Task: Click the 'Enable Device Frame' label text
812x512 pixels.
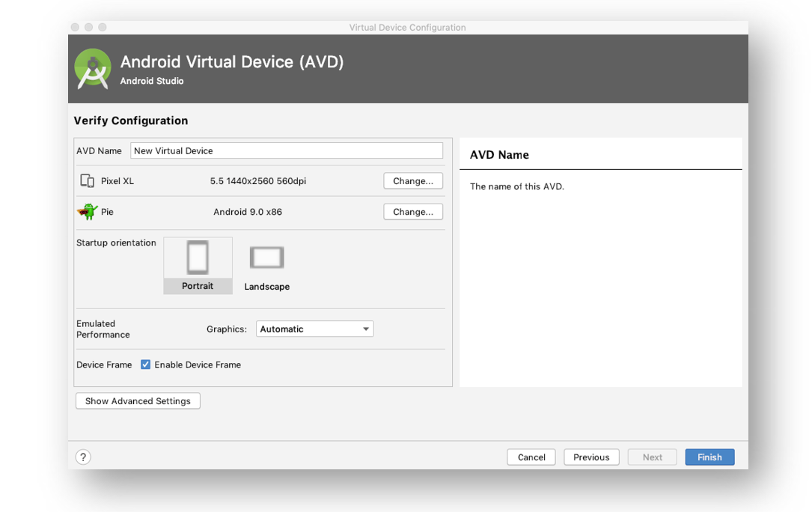Action: (198, 365)
